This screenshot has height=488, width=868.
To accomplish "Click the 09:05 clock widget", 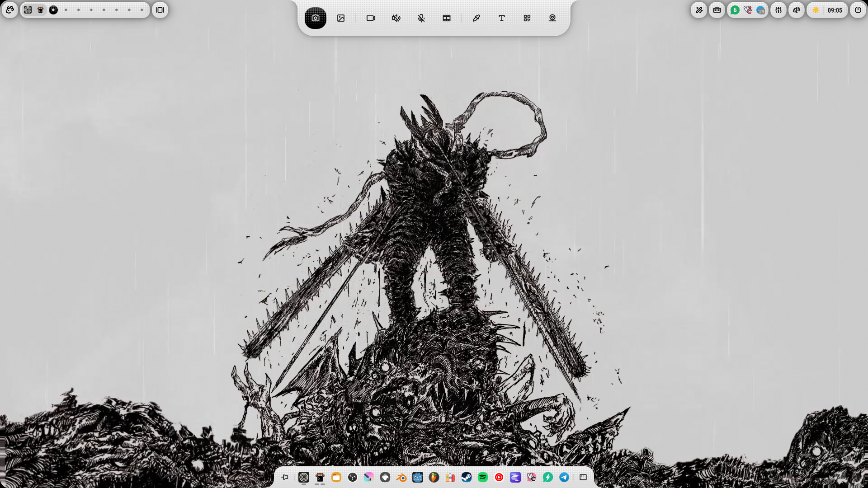I will point(835,10).
